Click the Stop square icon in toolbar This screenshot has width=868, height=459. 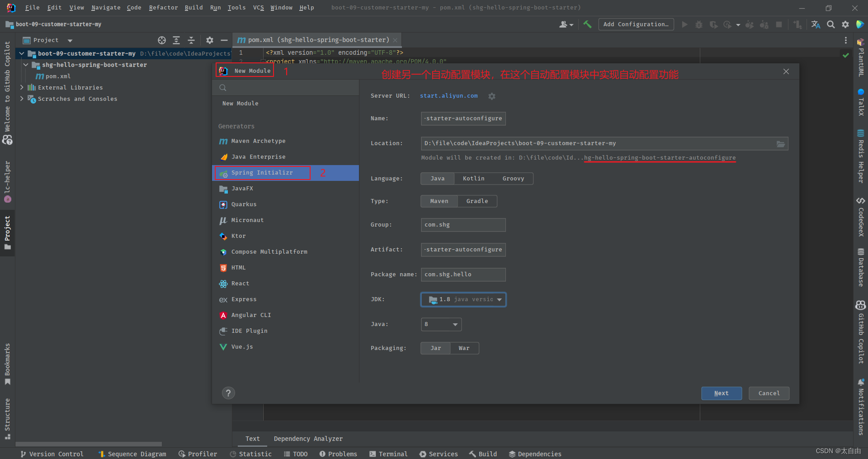pos(779,24)
